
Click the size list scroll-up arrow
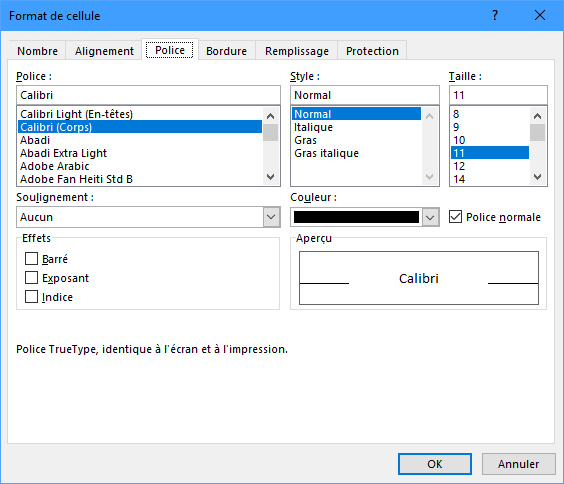[537, 116]
